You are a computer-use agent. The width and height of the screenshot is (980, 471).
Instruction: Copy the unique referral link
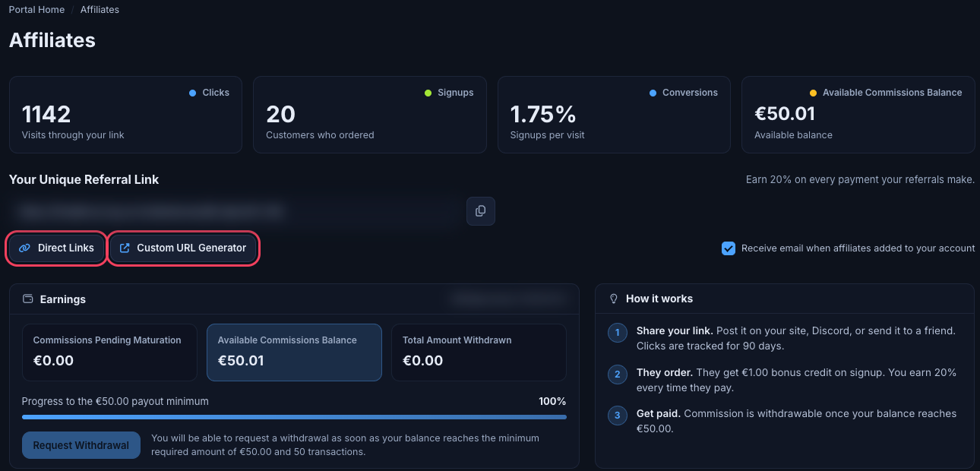pos(480,211)
